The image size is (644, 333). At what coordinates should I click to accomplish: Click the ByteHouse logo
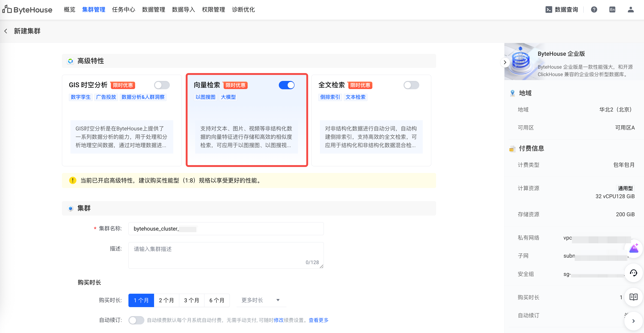27,9
